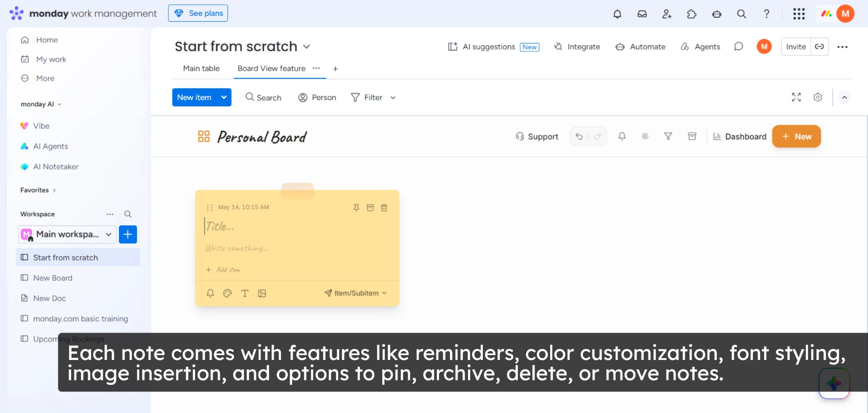Open the Workspace three-dot menu

coord(110,214)
